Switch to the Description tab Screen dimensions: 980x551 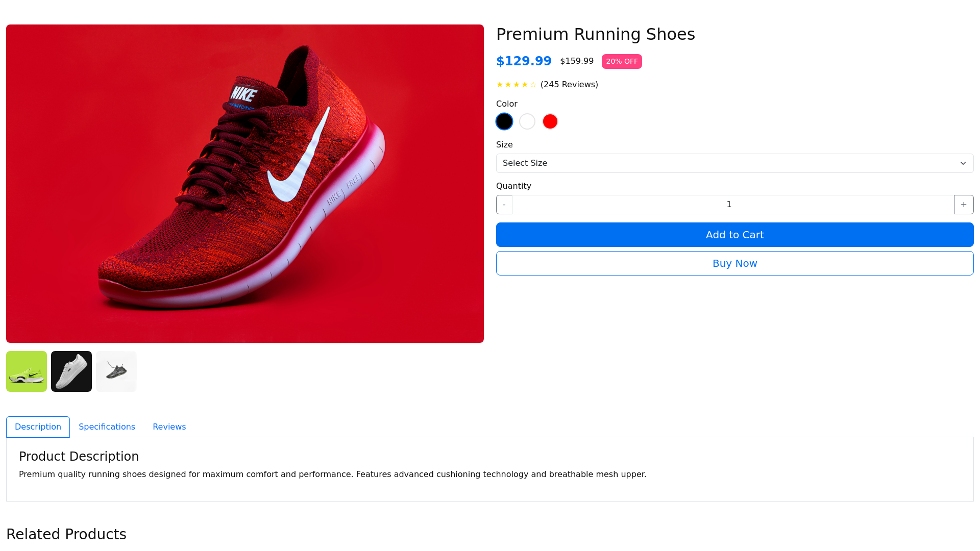pos(38,427)
